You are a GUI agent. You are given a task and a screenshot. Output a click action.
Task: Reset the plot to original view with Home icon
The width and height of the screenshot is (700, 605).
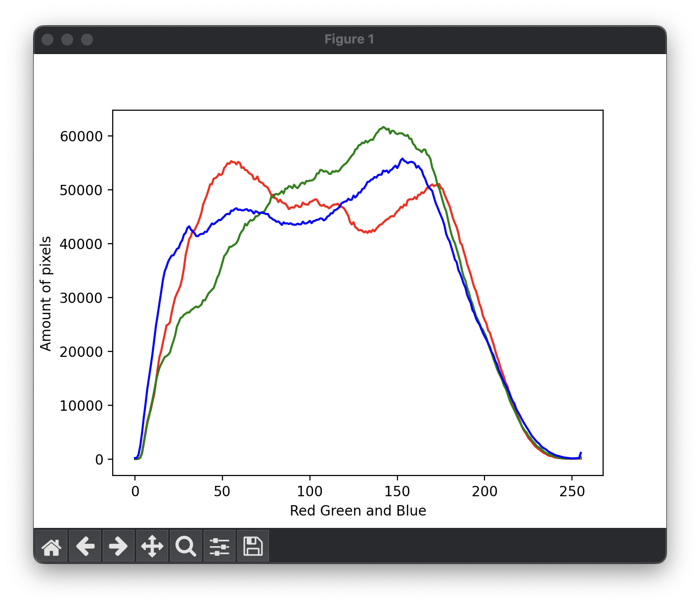coord(51,546)
